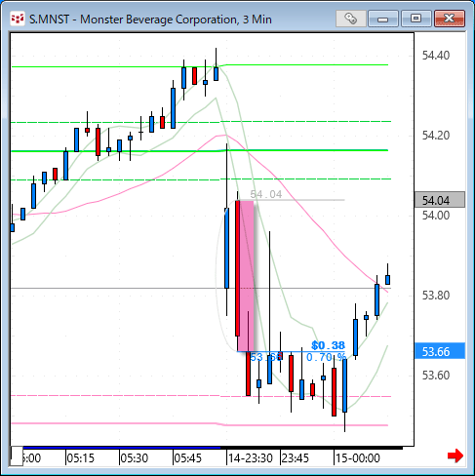Click the 54.04 price marker on scale
Viewport: 475px width, 476px height.
click(440, 200)
